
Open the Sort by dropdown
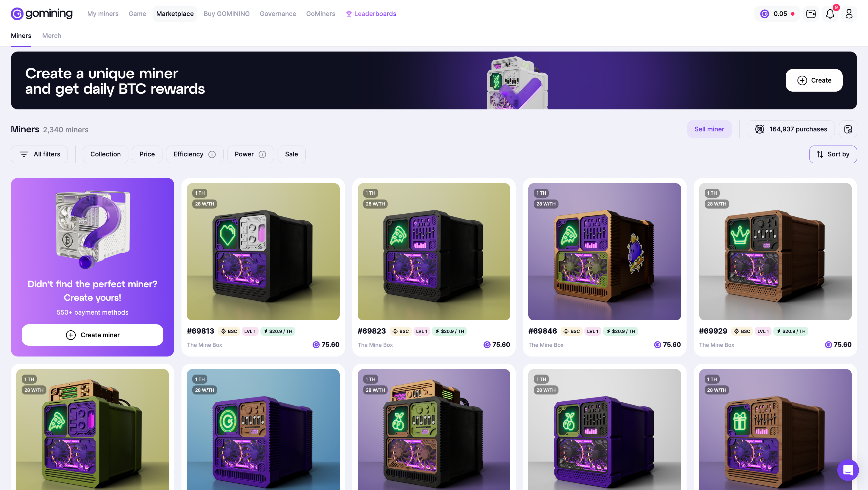point(833,154)
